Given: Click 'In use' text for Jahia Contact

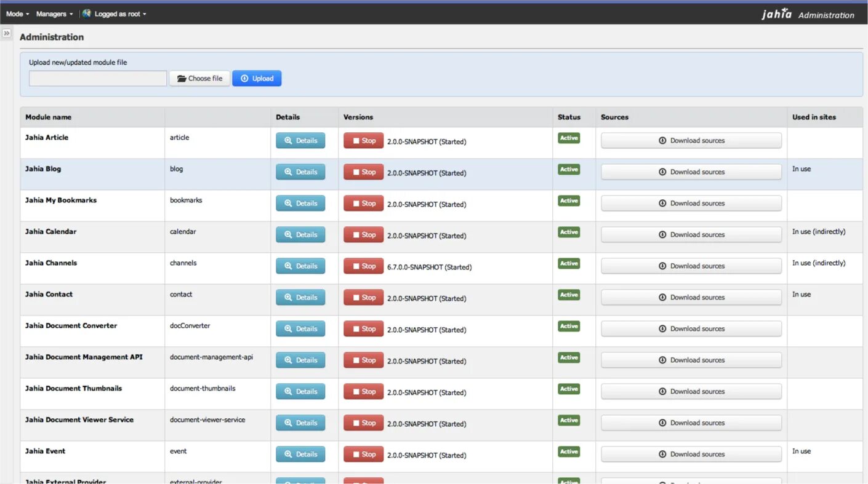Looking at the screenshot, I should (x=802, y=294).
